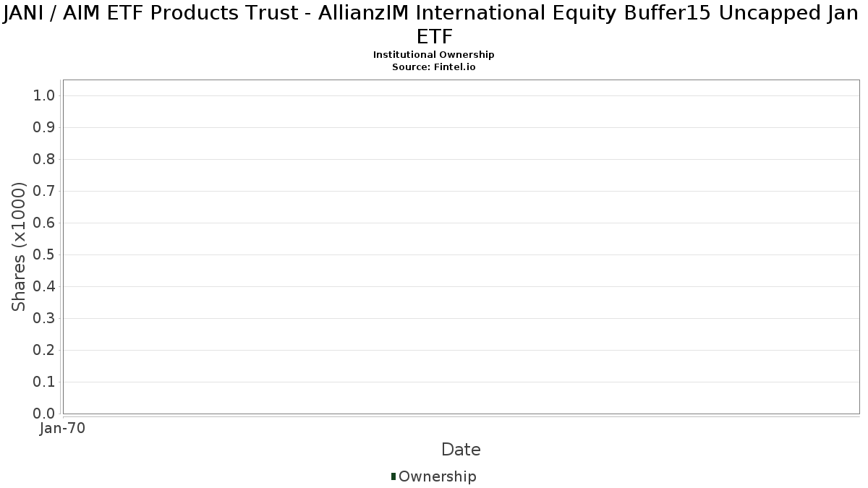Screen dimensions: 868x488
Task: Click the Jan-70 x-axis tick label
Action: pos(63,429)
